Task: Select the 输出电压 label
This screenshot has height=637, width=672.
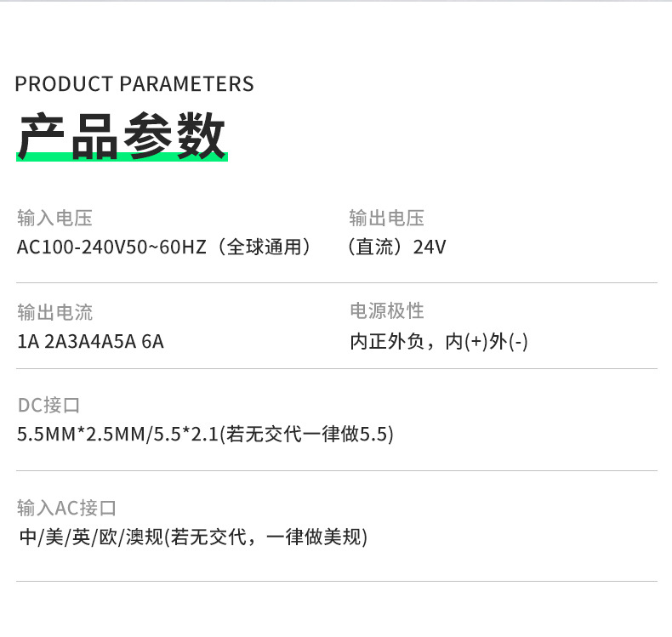Action: click(x=386, y=219)
